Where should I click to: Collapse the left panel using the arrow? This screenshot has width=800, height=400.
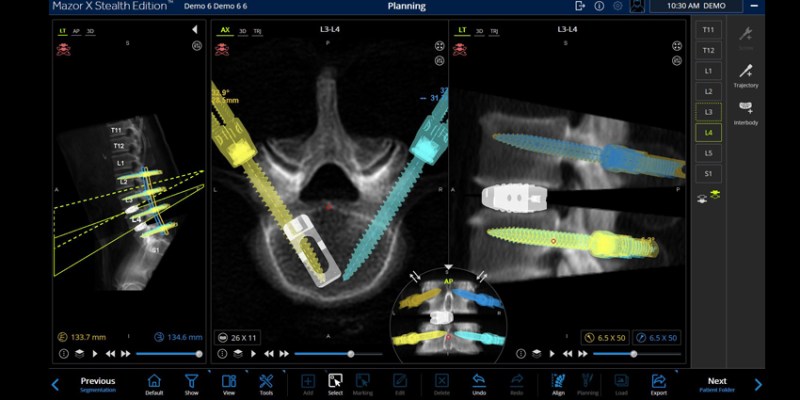click(195, 30)
